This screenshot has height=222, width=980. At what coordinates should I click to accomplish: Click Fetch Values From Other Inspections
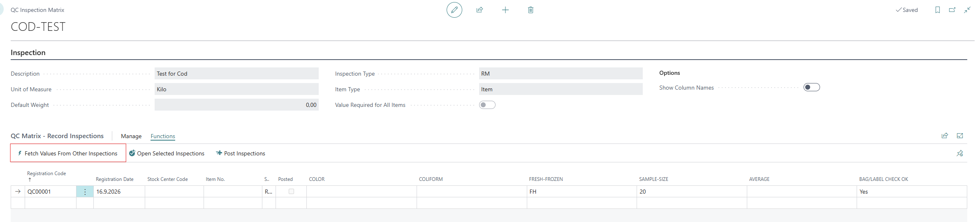(68, 153)
